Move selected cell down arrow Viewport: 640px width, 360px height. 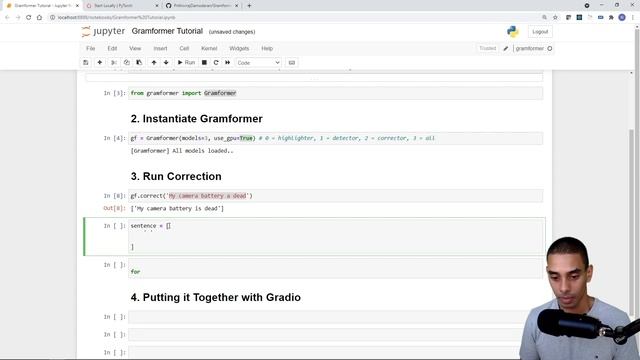click(166, 62)
